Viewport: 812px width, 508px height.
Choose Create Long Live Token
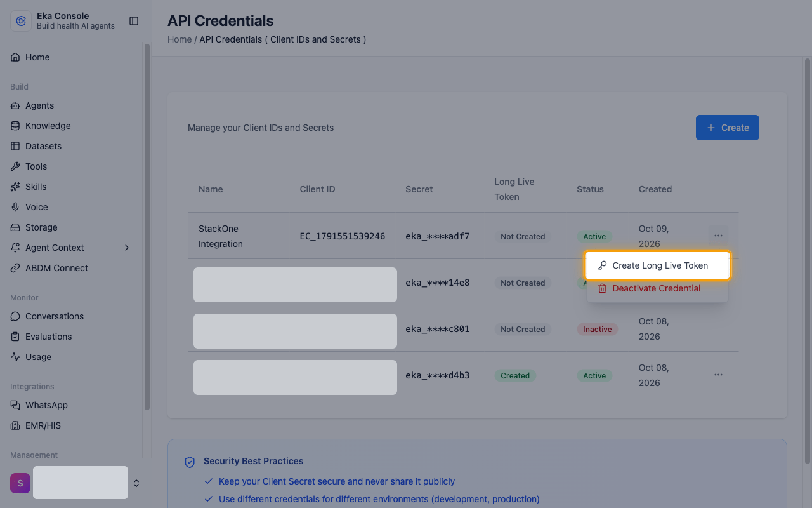point(657,265)
